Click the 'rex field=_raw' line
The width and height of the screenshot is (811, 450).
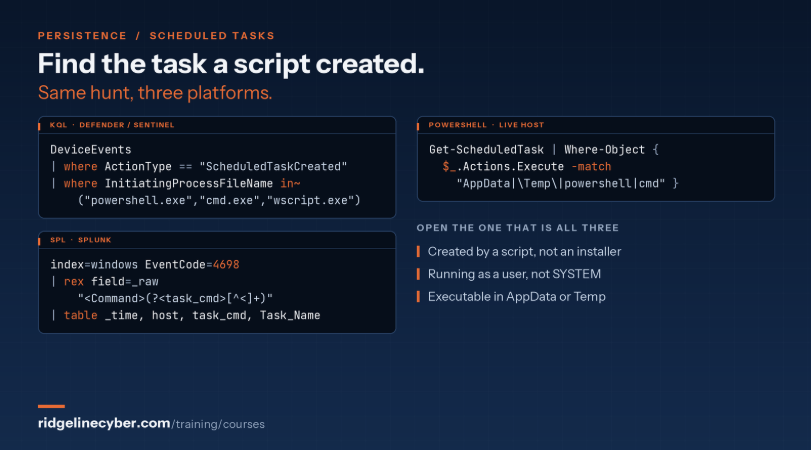pos(104,282)
